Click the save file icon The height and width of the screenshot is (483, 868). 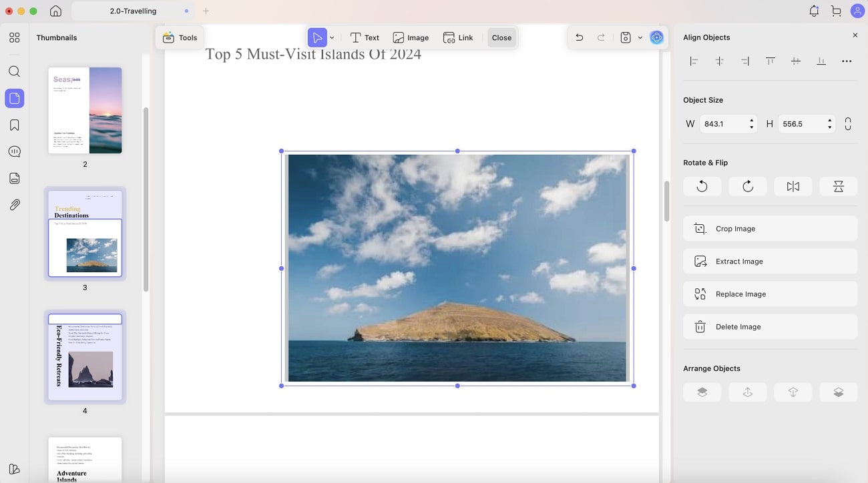[626, 37]
